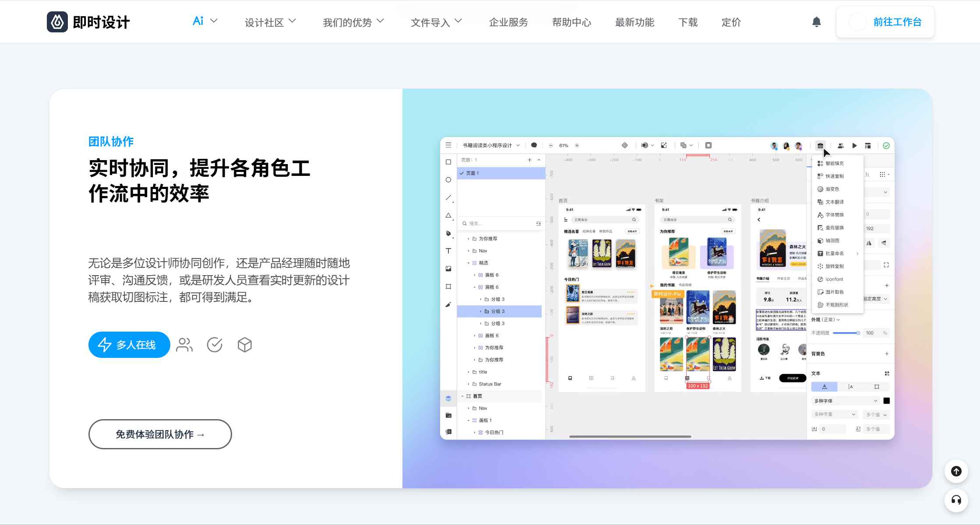This screenshot has height=525, width=980.
Task: Open the layers panel icon in the sidebar
Action: click(x=448, y=398)
